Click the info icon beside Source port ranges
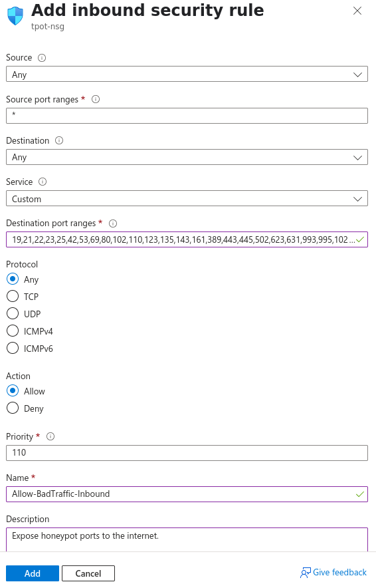Screen dimensions: 376x588 pyautogui.click(x=96, y=99)
